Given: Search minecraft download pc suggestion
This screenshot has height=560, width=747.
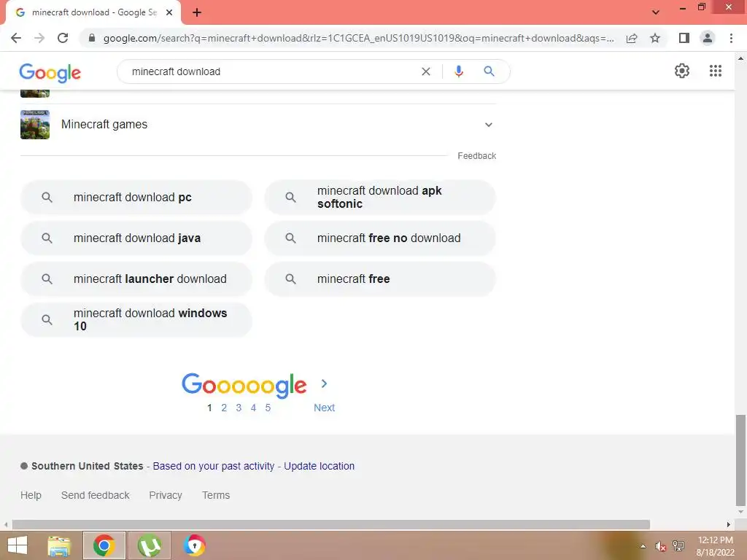Looking at the screenshot, I should pos(136,197).
